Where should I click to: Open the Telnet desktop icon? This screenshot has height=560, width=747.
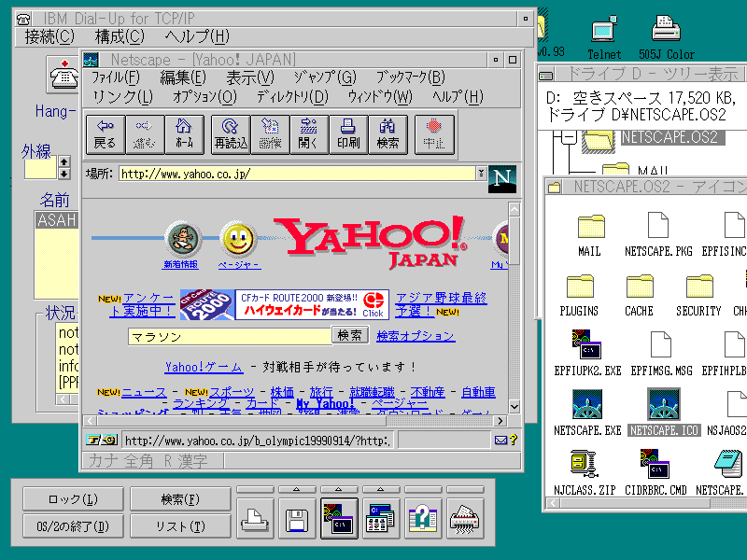pos(603,29)
